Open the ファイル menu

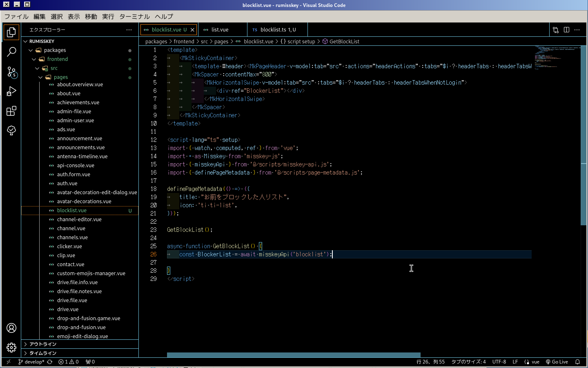pos(16,16)
